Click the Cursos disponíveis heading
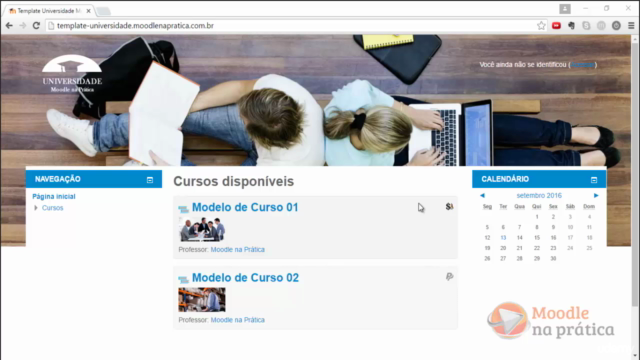640x360 pixels. click(x=233, y=181)
